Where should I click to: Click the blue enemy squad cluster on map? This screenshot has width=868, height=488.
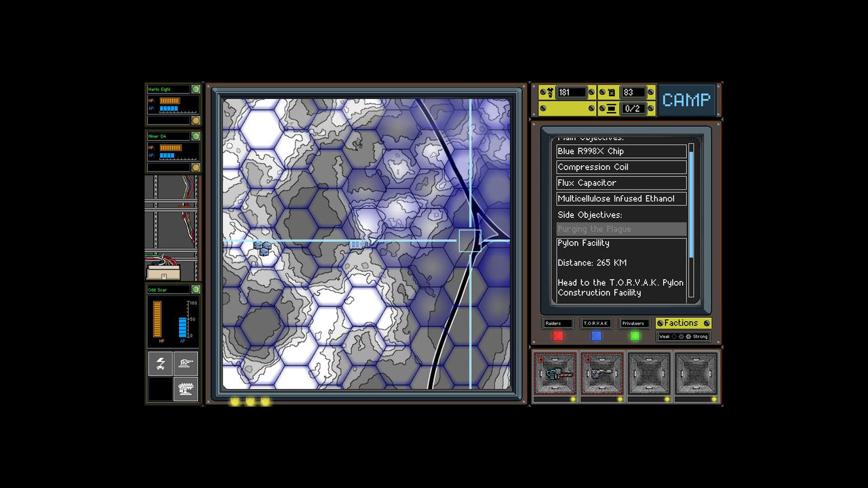(262, 248)
